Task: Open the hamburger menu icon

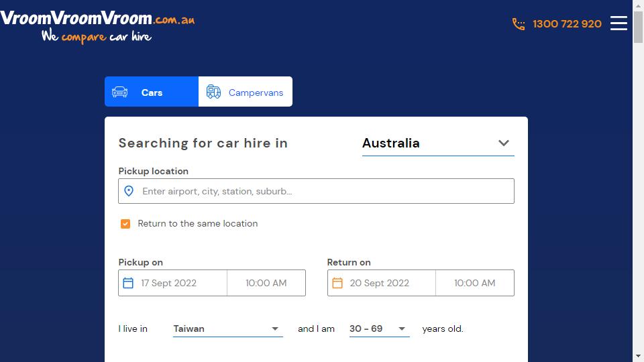Action: click(x=619, y=23)
